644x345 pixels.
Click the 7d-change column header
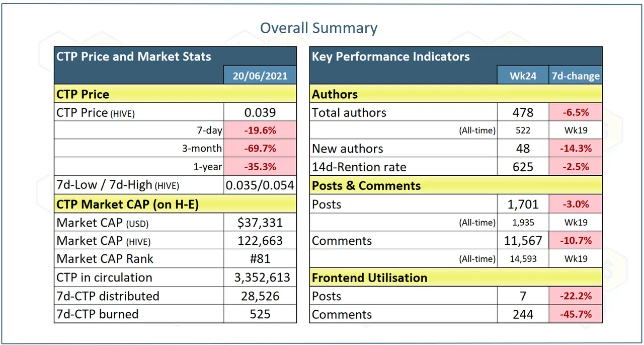point(575,76)
